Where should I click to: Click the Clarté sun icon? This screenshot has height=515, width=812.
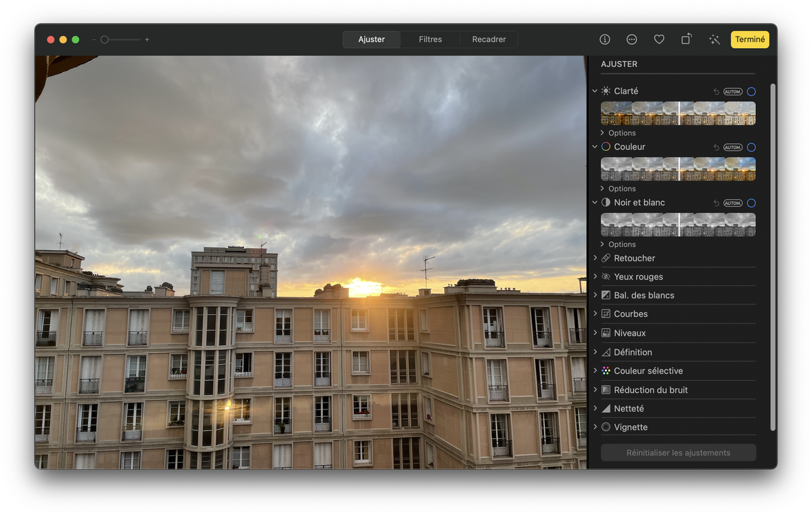pyautogui.click(x=606, y=91)
